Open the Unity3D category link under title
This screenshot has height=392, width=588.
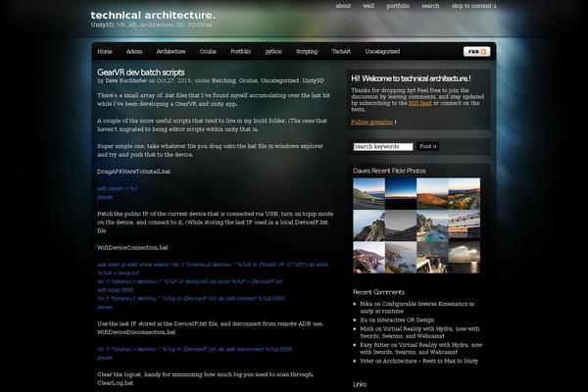coord(313,80)
